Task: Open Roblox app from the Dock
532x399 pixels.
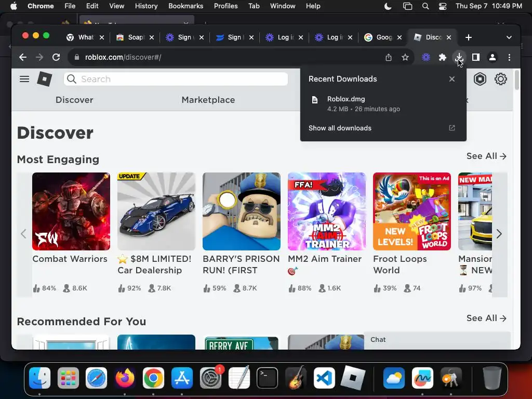Action: tap(353, 378)
